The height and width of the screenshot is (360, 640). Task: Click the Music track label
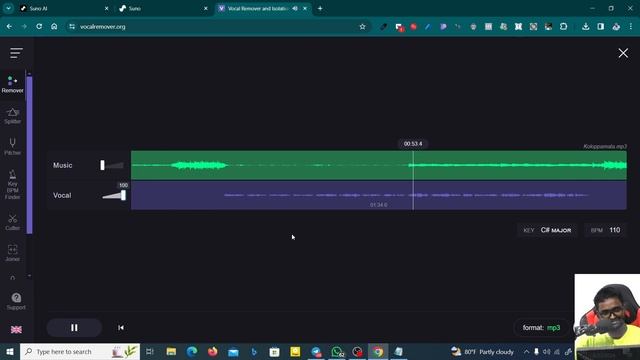tap(62, 165)
